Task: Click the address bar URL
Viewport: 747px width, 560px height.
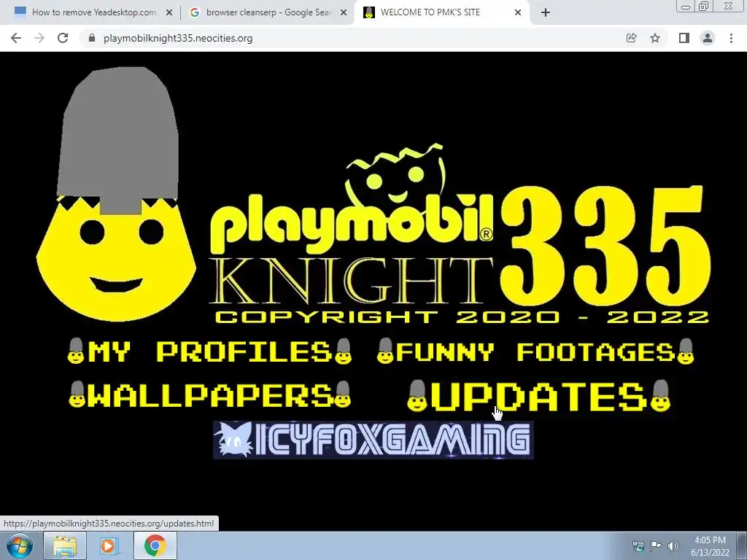Action: point(178,38)
